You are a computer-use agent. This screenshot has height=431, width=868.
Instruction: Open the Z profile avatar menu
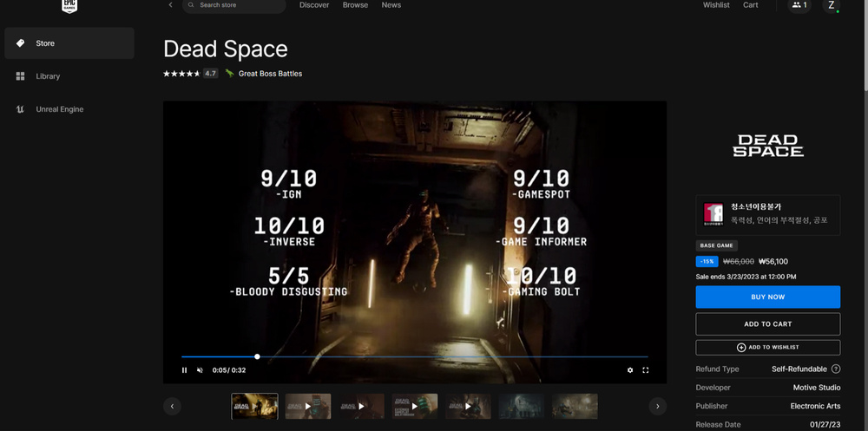(x=831, y=5)
